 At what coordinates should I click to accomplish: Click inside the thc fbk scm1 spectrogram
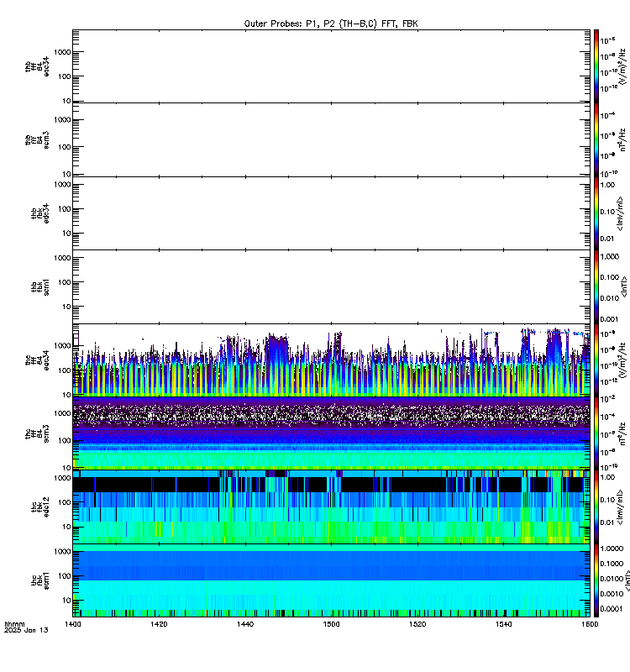[331, 580]
